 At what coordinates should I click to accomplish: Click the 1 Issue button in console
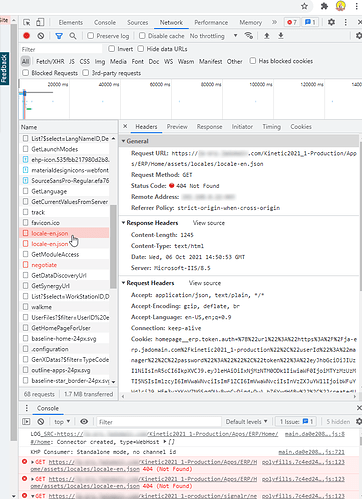pos(296,422)
